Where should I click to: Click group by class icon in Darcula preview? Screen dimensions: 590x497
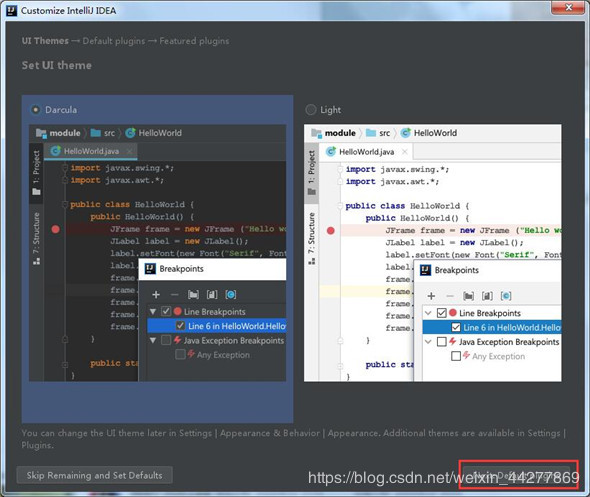coord(231,295)
